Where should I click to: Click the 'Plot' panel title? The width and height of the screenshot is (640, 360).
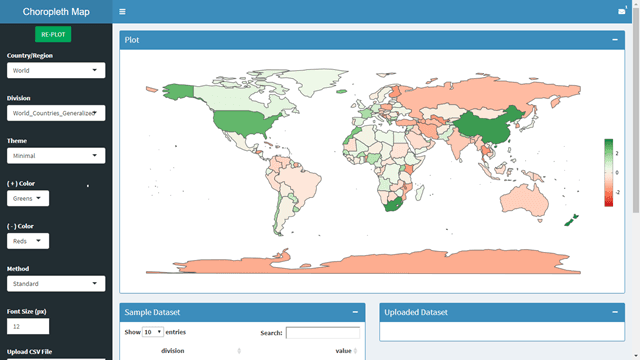[132, 40]
